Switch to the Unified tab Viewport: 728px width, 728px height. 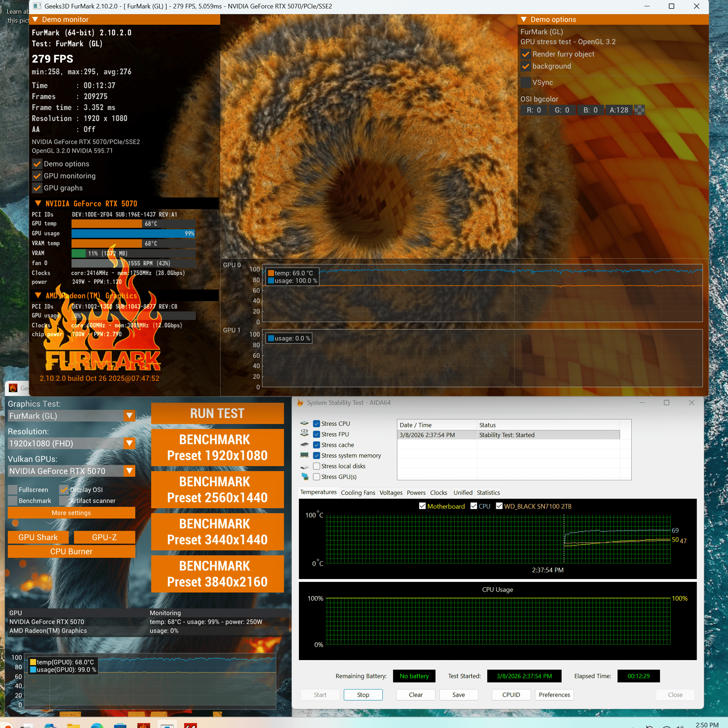click(x=463, y=492)
